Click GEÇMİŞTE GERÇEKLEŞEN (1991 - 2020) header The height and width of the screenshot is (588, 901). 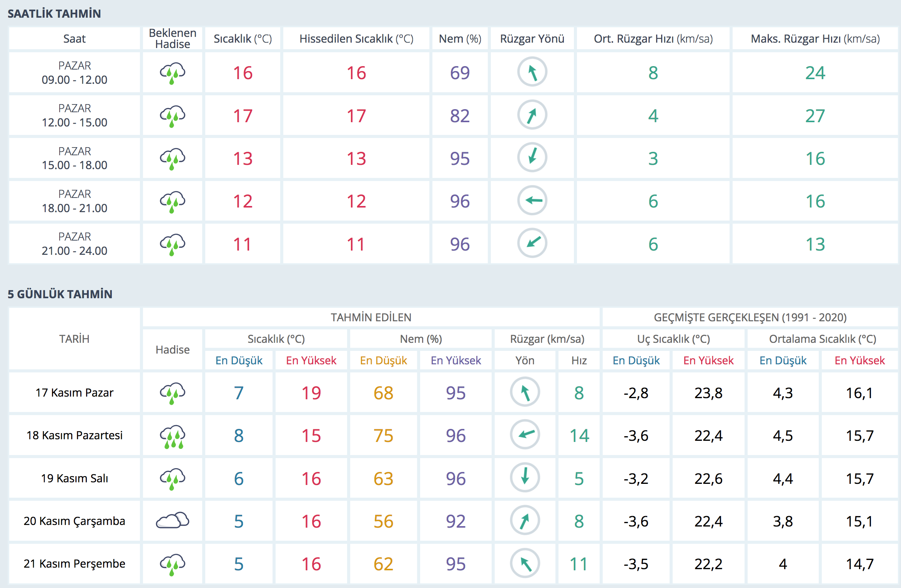(750, 317)
